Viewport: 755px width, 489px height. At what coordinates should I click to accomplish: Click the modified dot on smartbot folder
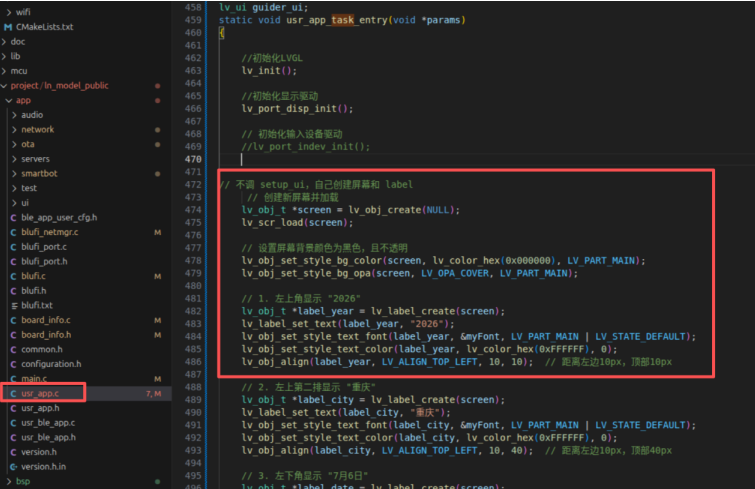click(157, 174)
